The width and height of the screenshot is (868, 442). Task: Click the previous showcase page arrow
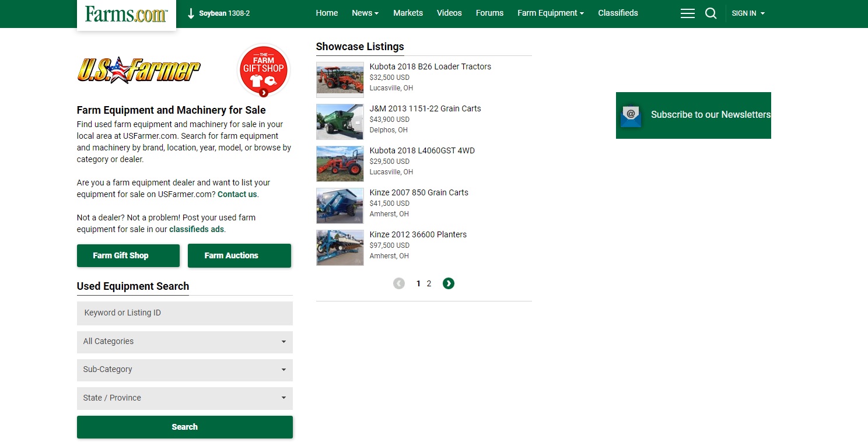[399, 283]
